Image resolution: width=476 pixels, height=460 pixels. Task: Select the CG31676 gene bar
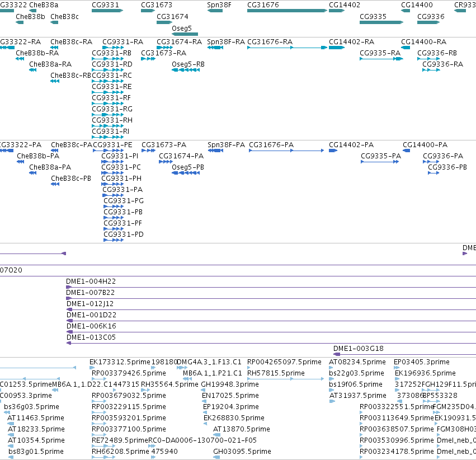(287, 11)
